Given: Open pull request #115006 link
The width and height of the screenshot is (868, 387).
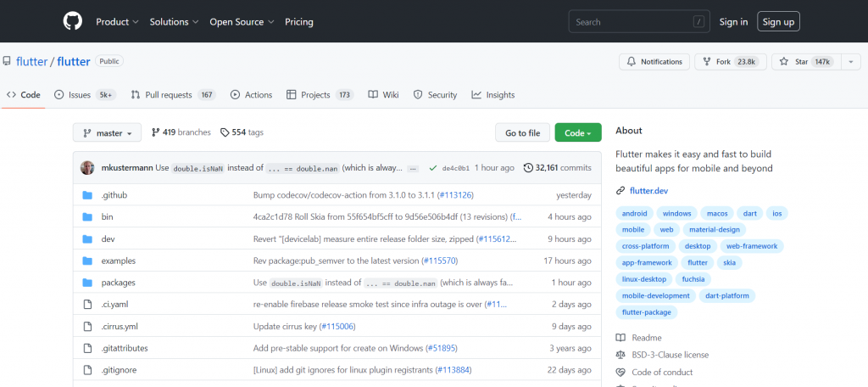Looking at the screenshot, I should tap(337, 327).
